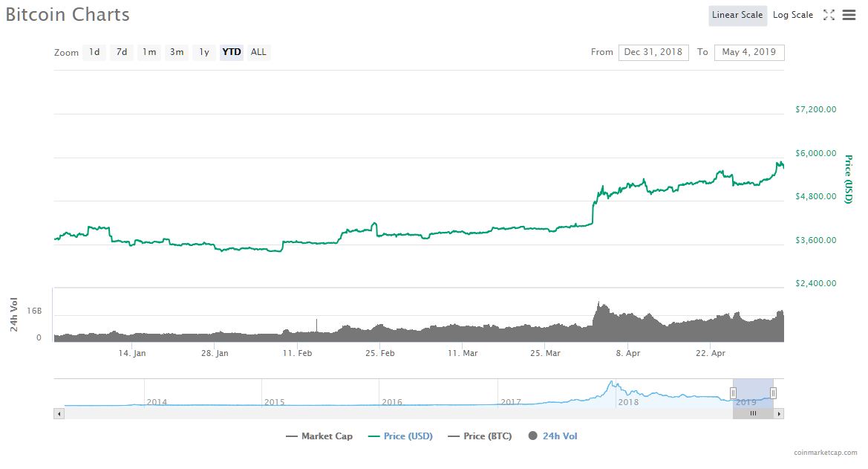Select the YTD zoom preset
Image resolution: width=868 pixels, height=469 pixels.
(231, 52)
